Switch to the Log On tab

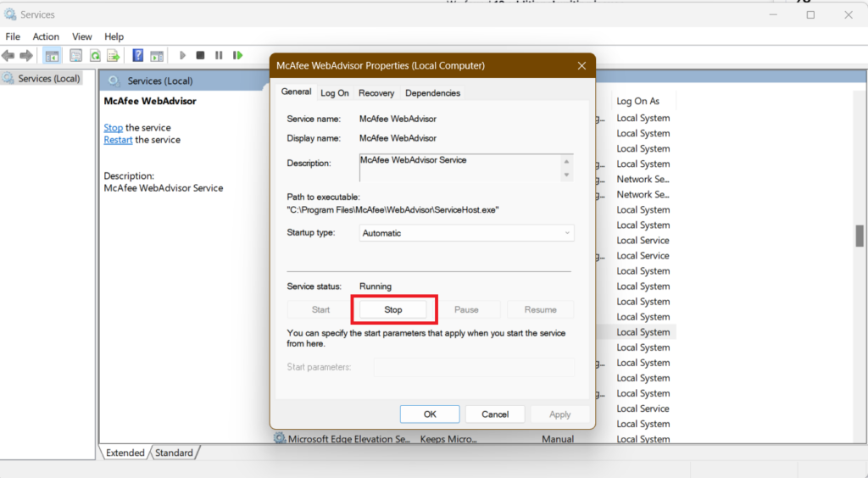click(x=334, y=93)
